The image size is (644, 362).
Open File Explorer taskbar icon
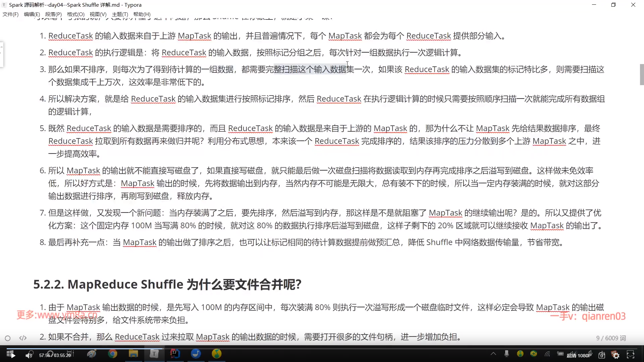(x=133, y=354)
